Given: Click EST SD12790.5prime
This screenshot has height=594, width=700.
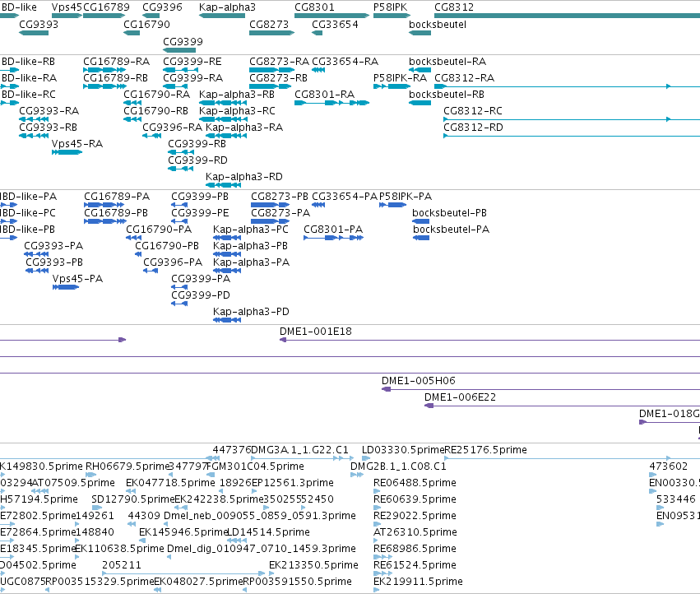Looking at the screenshot, I should click(x=132, y=499).
